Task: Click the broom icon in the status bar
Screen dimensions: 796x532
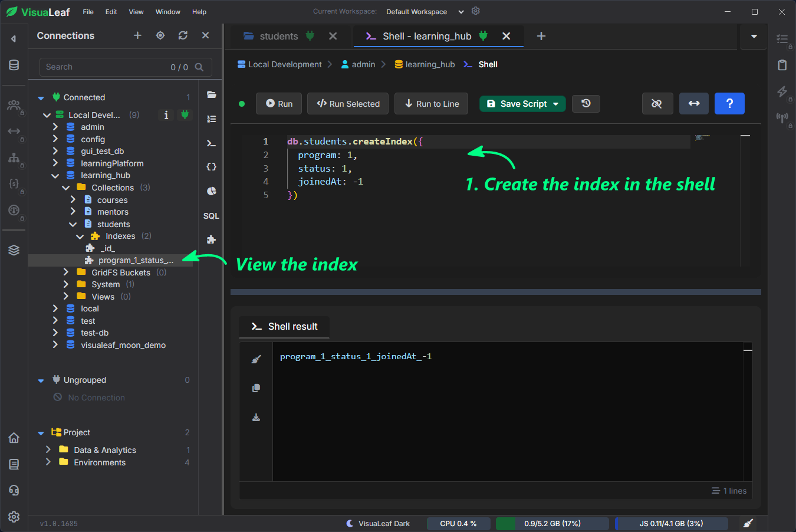Action: pyautogui.click(x=748, y=523)
